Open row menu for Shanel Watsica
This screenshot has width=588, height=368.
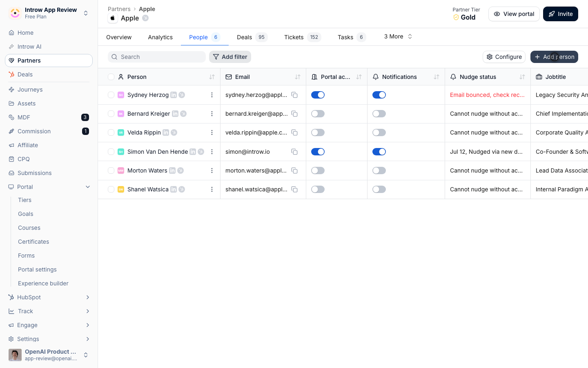click(x=212, y=189)
